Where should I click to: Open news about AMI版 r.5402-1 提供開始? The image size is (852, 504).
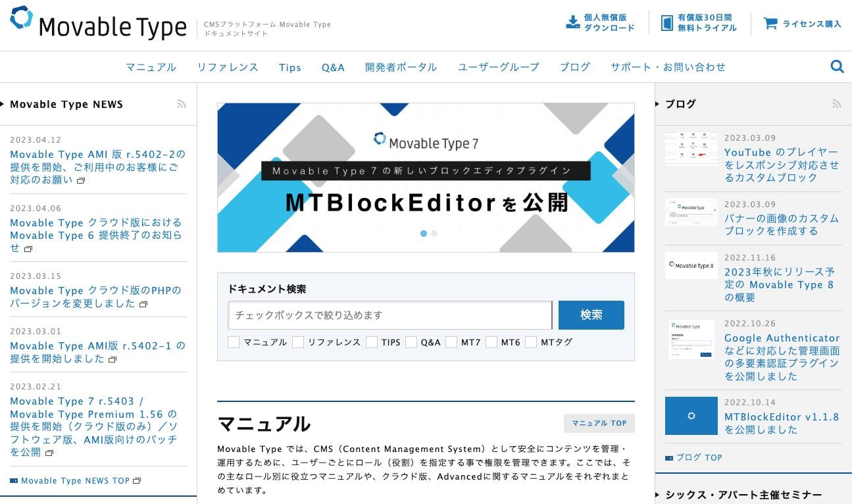(x=97, y=352)
